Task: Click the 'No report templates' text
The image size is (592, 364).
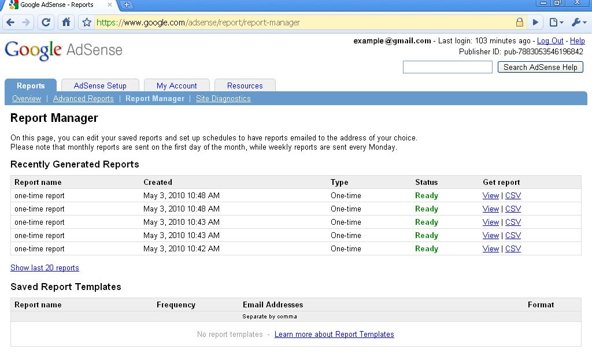Action: click(230, 334)
